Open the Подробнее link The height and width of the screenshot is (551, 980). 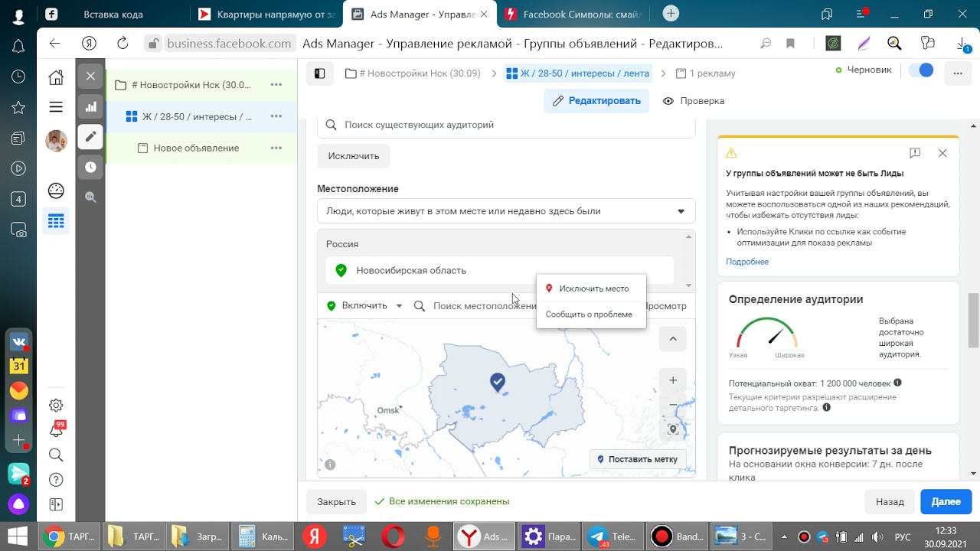[747, 262]
